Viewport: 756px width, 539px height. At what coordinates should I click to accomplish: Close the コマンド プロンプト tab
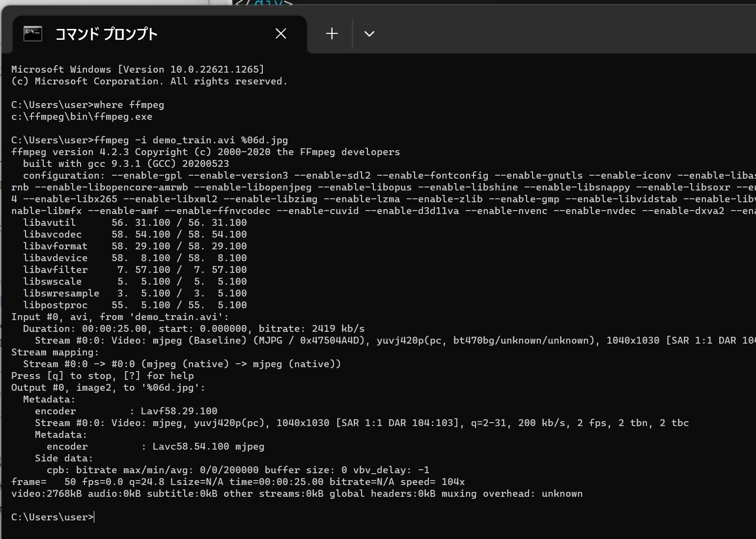281,33
